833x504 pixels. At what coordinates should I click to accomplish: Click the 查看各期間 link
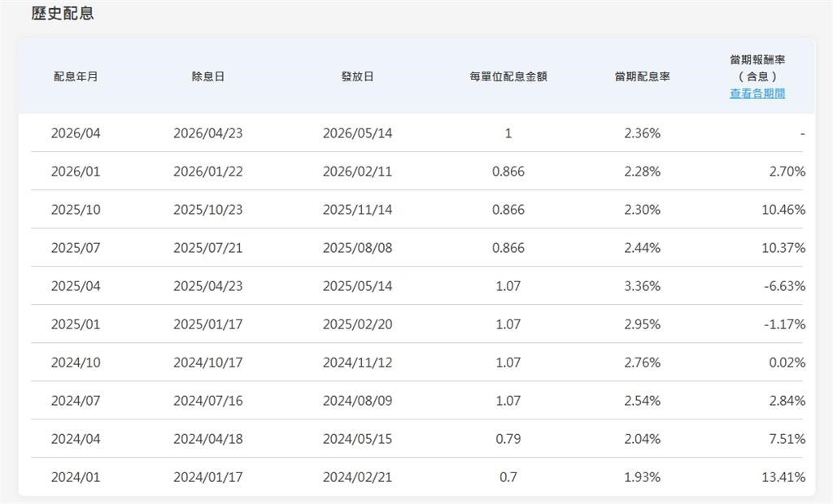(x=757, y=93)
